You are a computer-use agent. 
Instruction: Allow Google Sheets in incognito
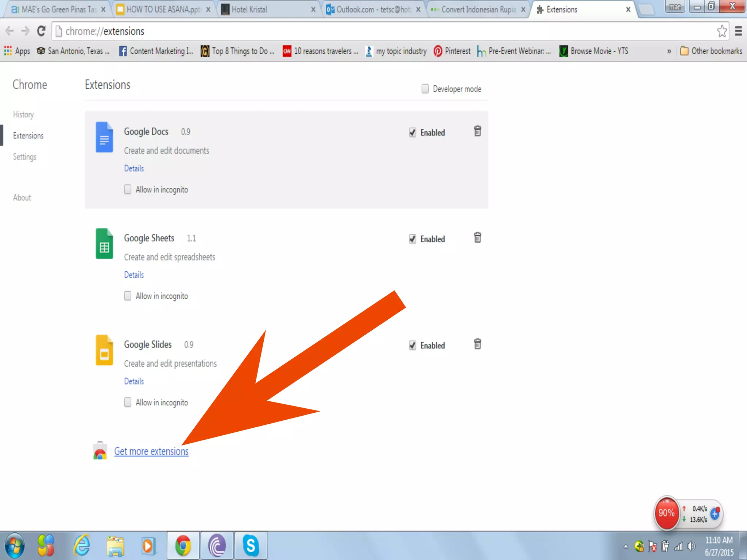[x=128, y=296]
